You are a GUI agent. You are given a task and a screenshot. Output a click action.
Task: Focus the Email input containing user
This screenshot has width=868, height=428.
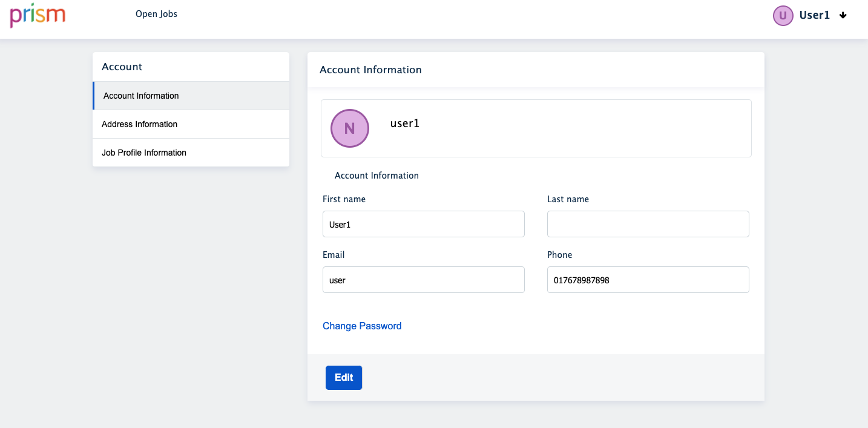point(423,280)
